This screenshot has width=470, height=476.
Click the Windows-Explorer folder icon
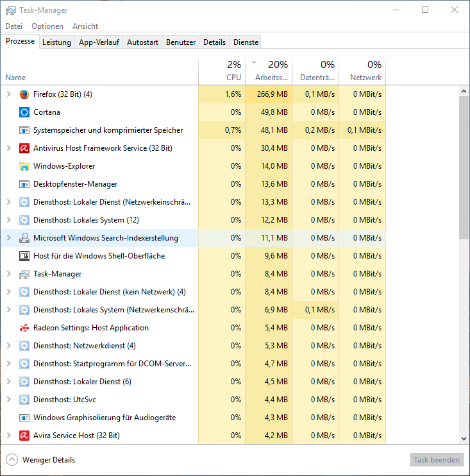pos(24,166)
